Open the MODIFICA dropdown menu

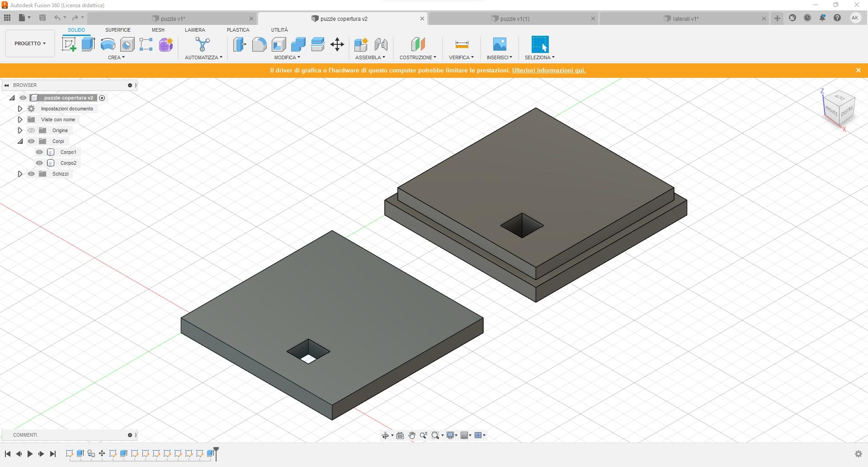(287, 57)
